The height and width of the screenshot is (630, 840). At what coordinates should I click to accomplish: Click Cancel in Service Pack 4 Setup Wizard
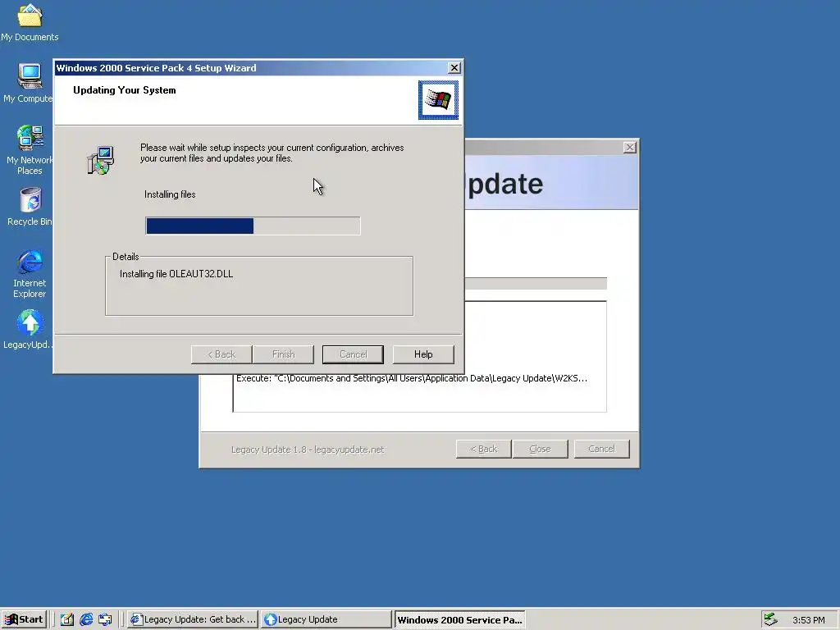tap(353, 354)
